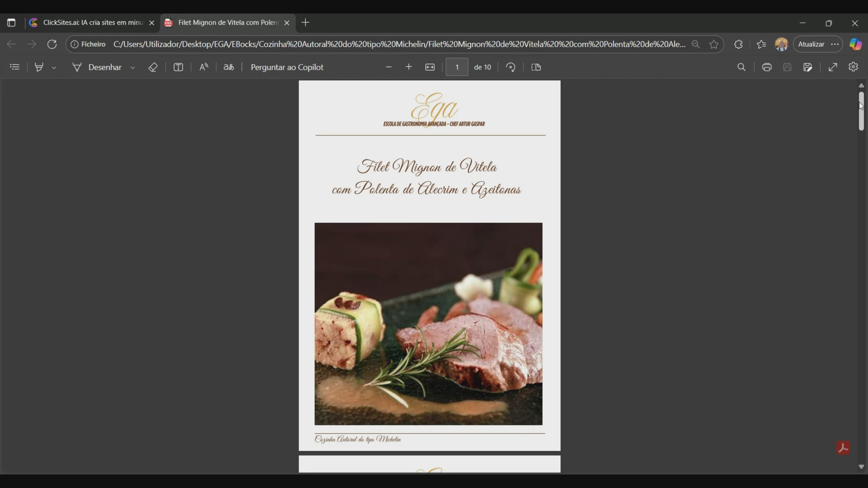This screenshot has width=868, height=488.
Task: Open Edge settings ellipsis menu
Action: (835, 44)
